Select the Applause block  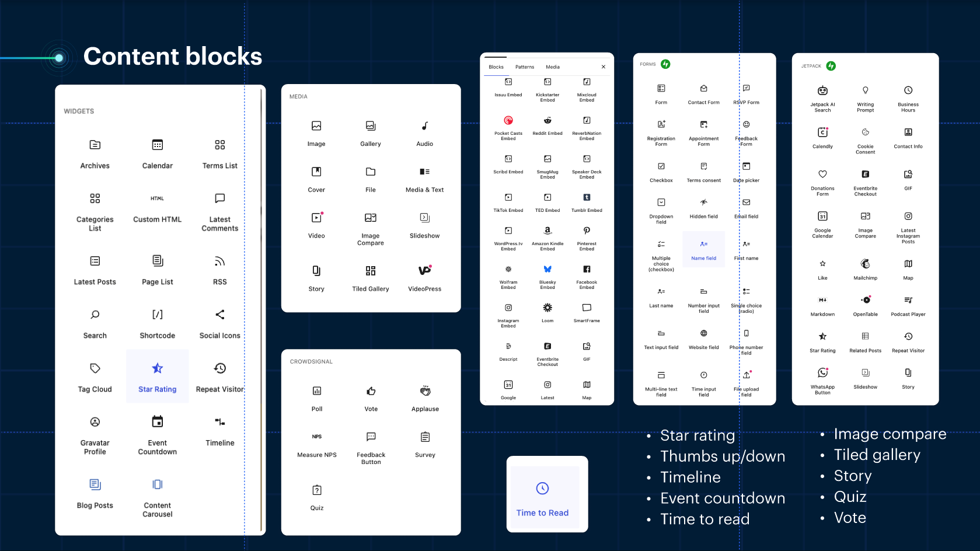click(425, 399)
